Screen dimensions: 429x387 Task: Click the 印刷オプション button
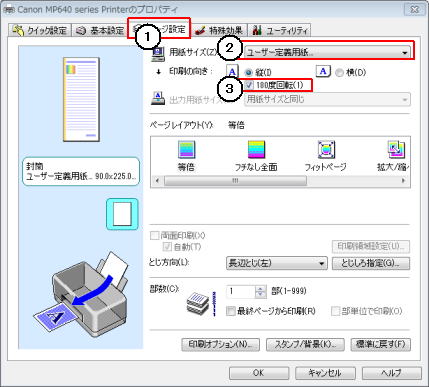[x=220, y=344]
